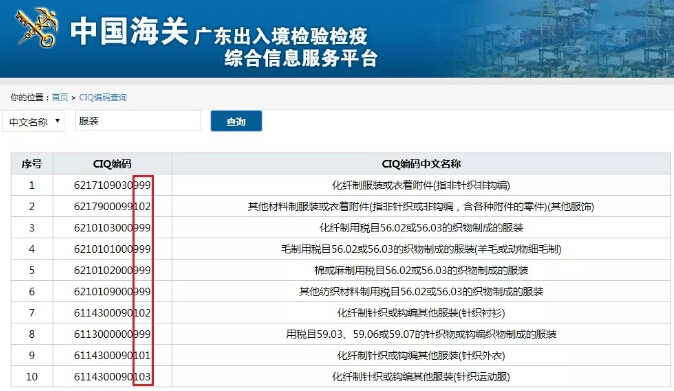Click row 5 name starting with 棉或麻制

(421, 270)
